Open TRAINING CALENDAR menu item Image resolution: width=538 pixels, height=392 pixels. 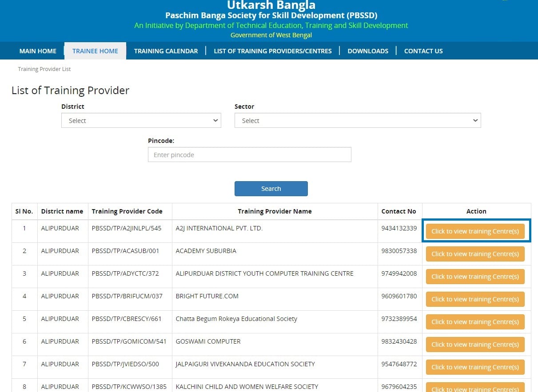coord(166,51)
